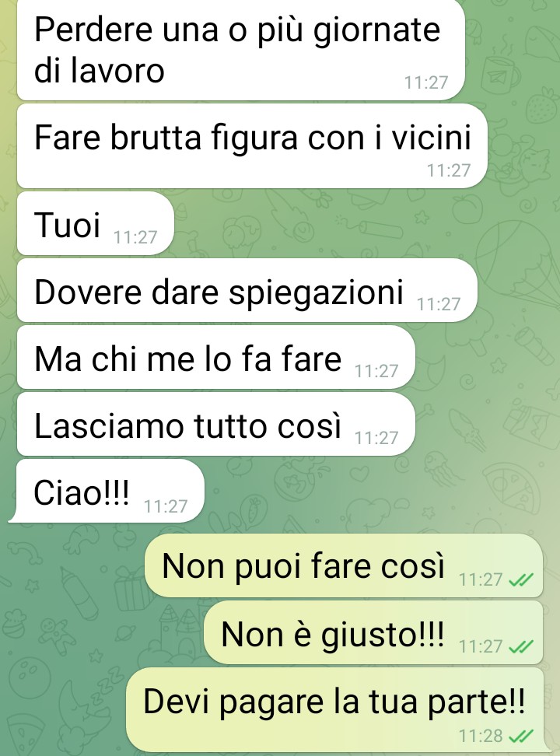
Task: Select the message 'Fare brutta figura con i vicini'
Action: point(252,146)
